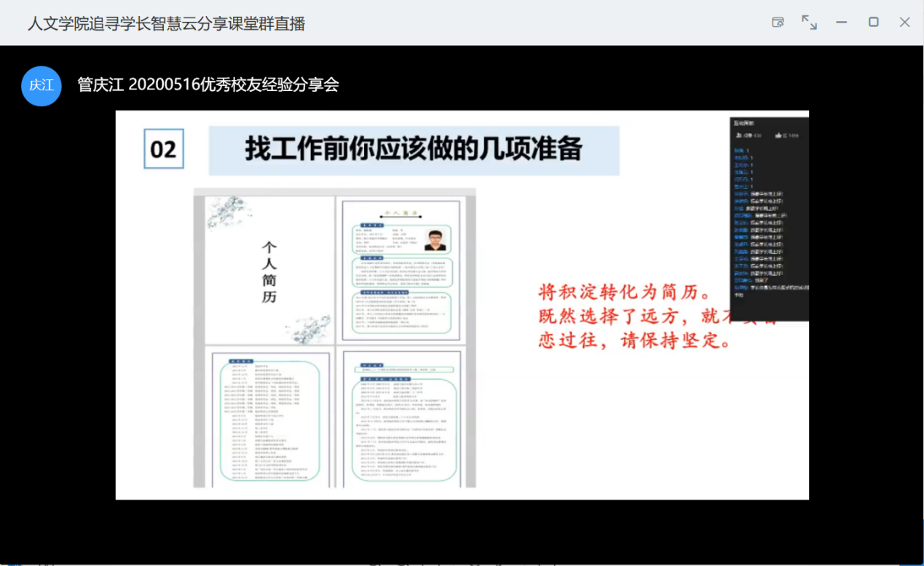Click the pin window on top icon
This screenshot has height=566, width=924.
[x=778, y=23]
